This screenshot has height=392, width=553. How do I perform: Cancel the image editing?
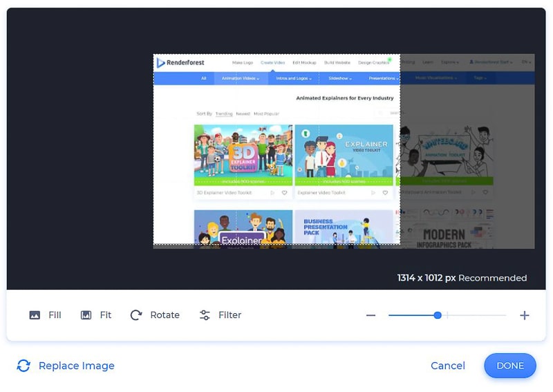tap(448, 366)
